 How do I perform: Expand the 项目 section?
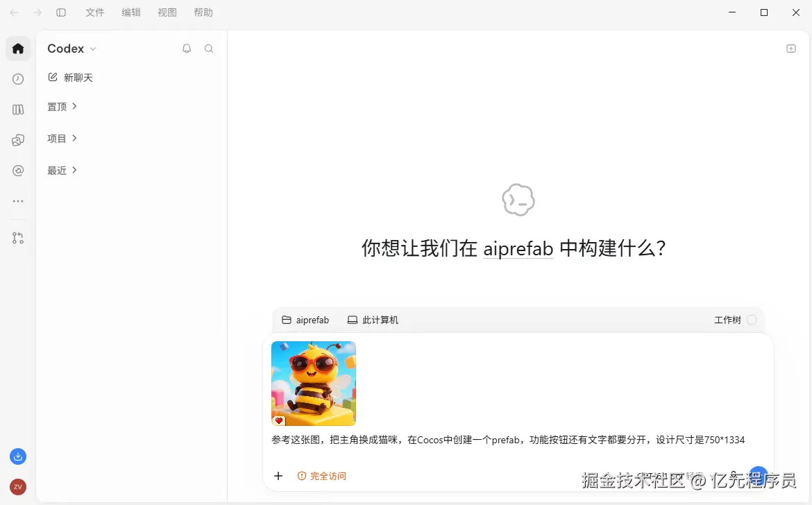pyautogui.click(x=62, y=139)
